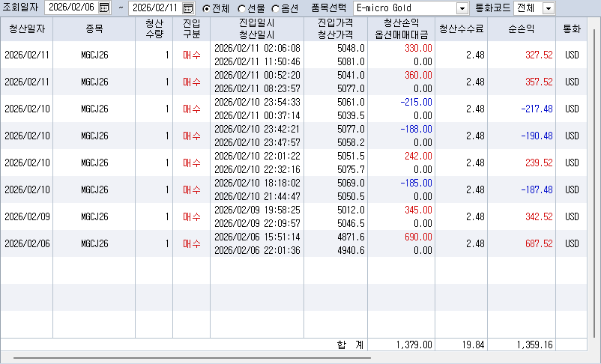Select net profit cell 342.52
The image size is (601, 364).
click(539, 216)
